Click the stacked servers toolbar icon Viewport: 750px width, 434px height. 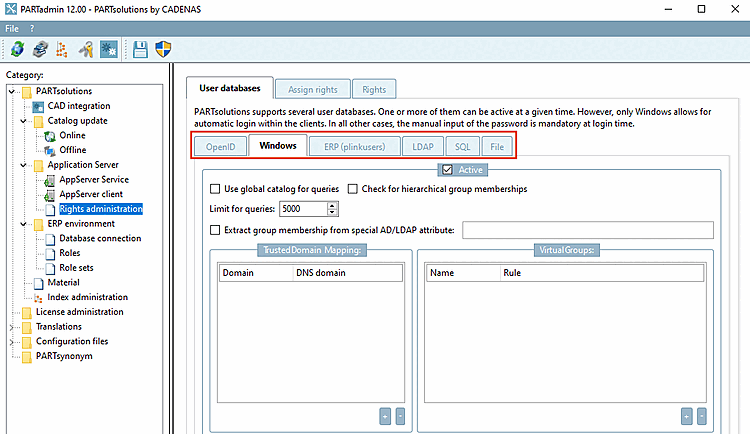pyautogui.click(x=40, y=49)
